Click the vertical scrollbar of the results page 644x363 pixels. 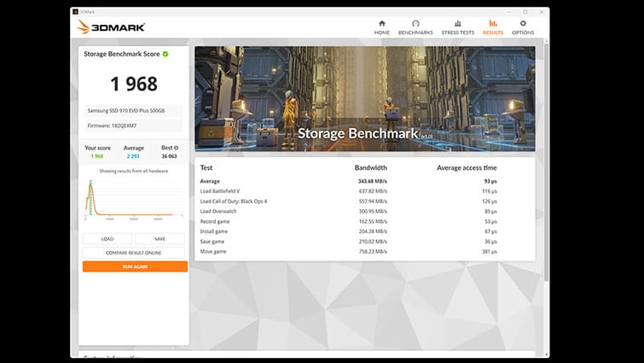pos(546,165)
